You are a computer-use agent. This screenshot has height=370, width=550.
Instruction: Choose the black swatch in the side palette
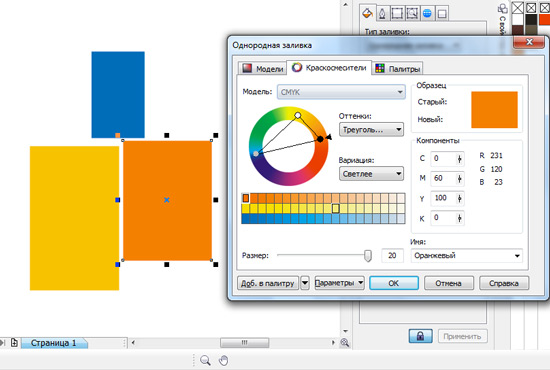click(x=531, y=19)
